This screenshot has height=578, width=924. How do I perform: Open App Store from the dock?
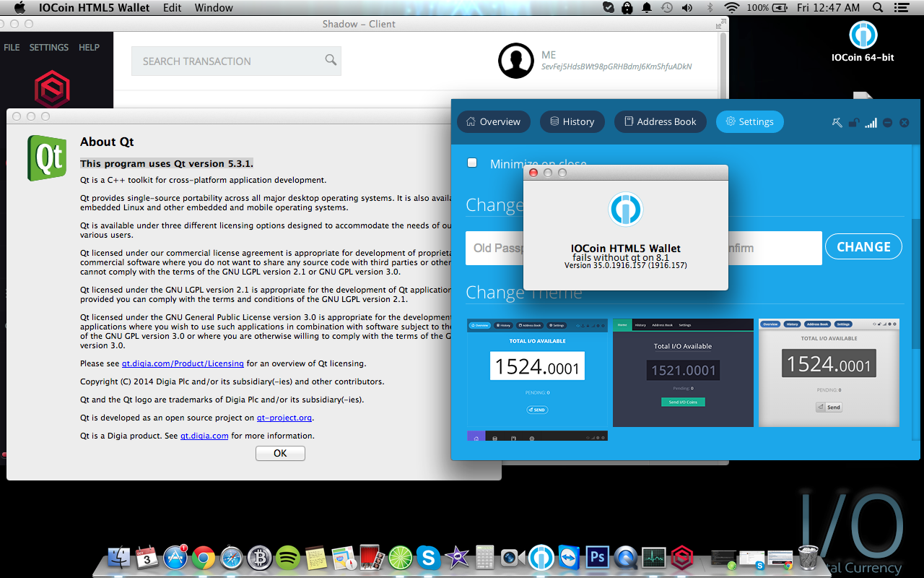coord(175,557)
